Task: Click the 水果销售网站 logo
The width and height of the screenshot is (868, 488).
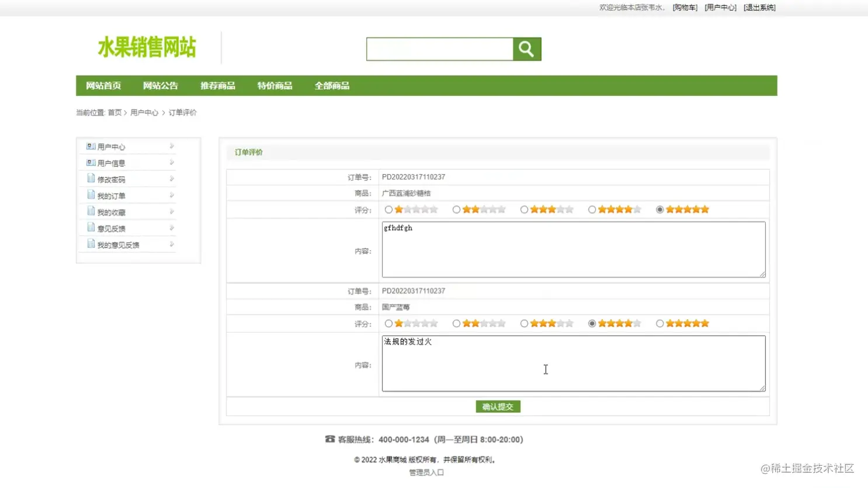Action: (147, 47)
